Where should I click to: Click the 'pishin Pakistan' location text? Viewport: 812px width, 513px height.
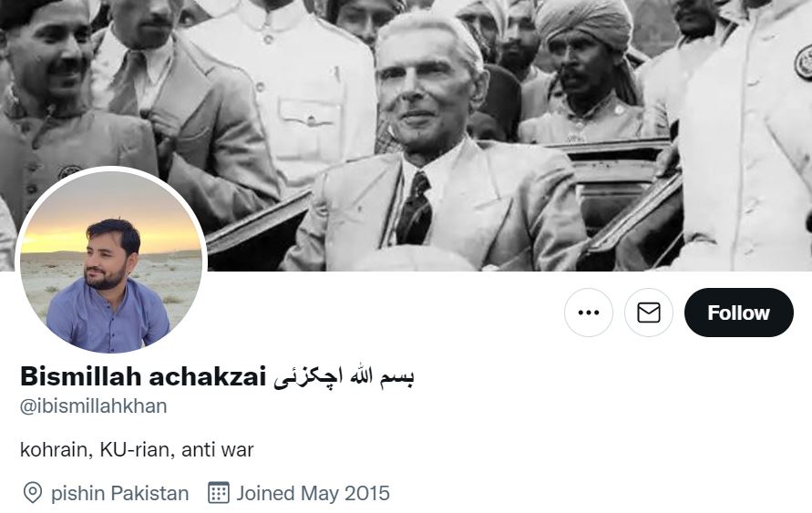[x=119, y=493]
